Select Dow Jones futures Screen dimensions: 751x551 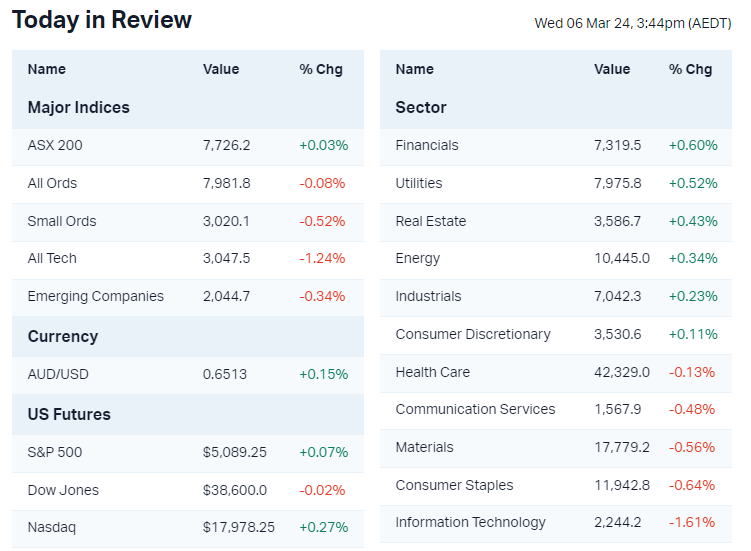pyautogui.click(x=63, y=490)
